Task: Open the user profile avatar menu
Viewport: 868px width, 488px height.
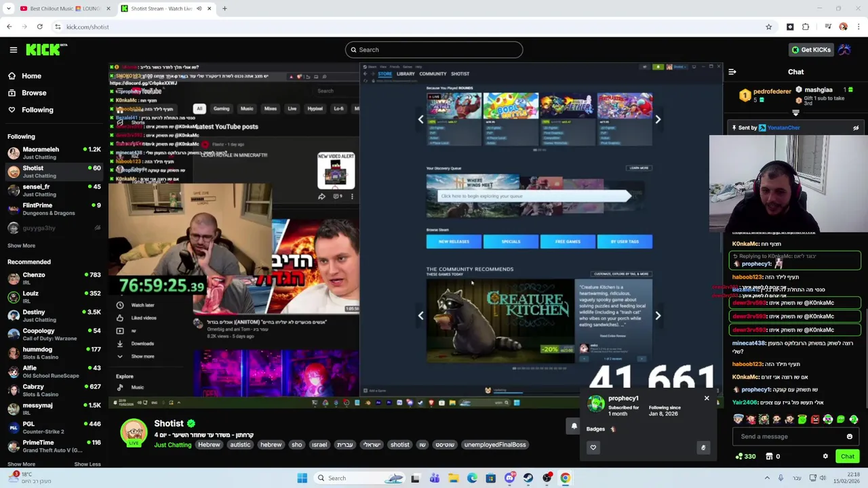Action: pos(844,49)
